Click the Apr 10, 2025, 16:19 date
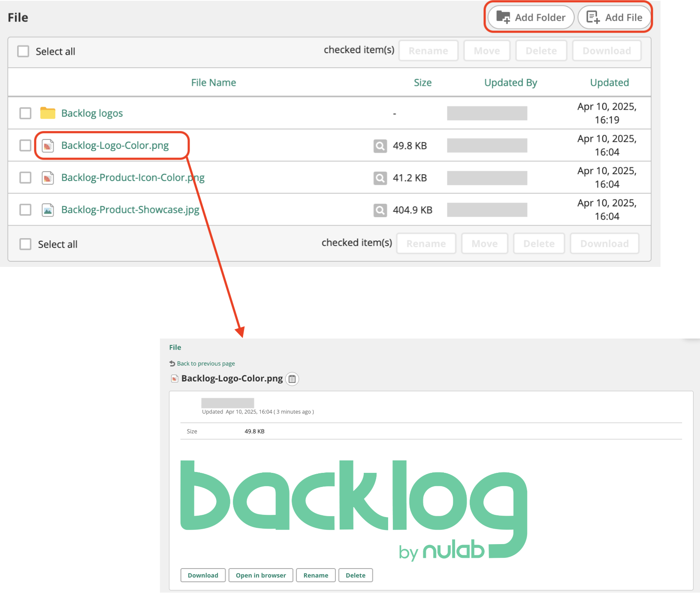 point(607,113)
